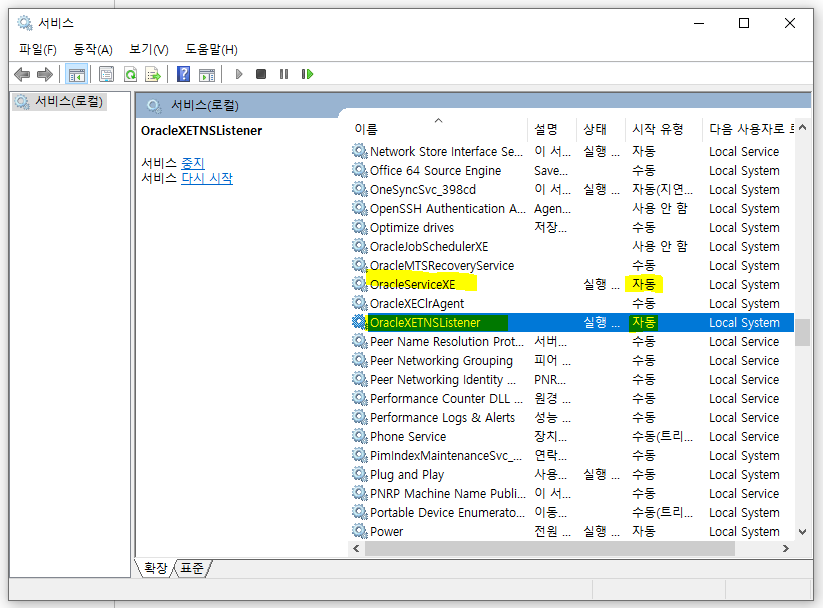Click the gear icon beside Power
Viewport: 823px width, 608px height.
(359, 531)
